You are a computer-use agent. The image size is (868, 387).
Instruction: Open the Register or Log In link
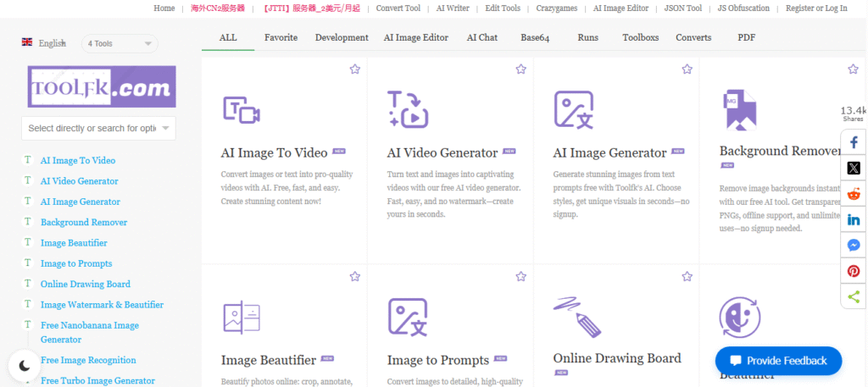pos(815,8)
